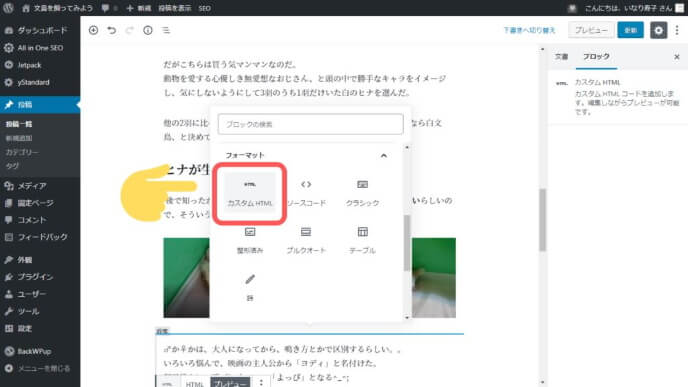Switch the block to HTML view

194,383
